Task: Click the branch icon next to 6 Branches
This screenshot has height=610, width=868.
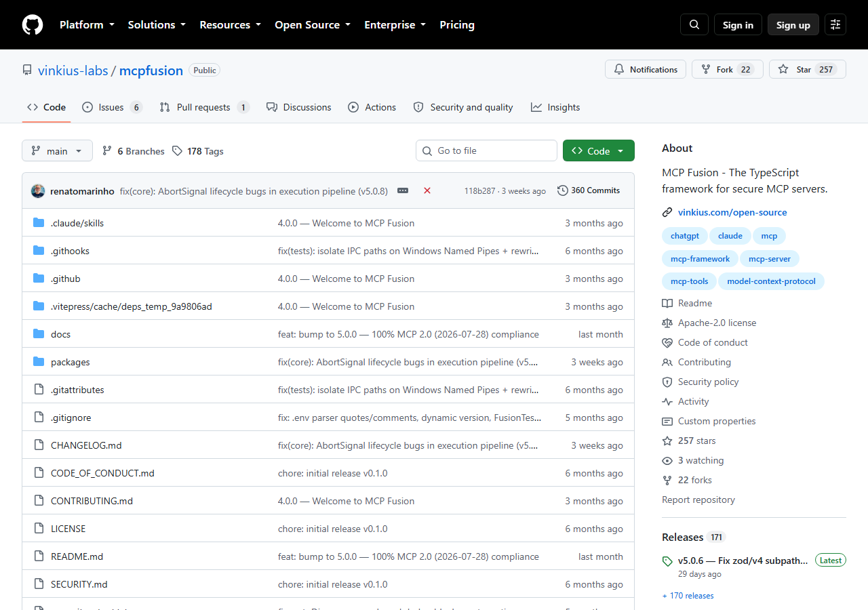Action: (x=107, y=151)
